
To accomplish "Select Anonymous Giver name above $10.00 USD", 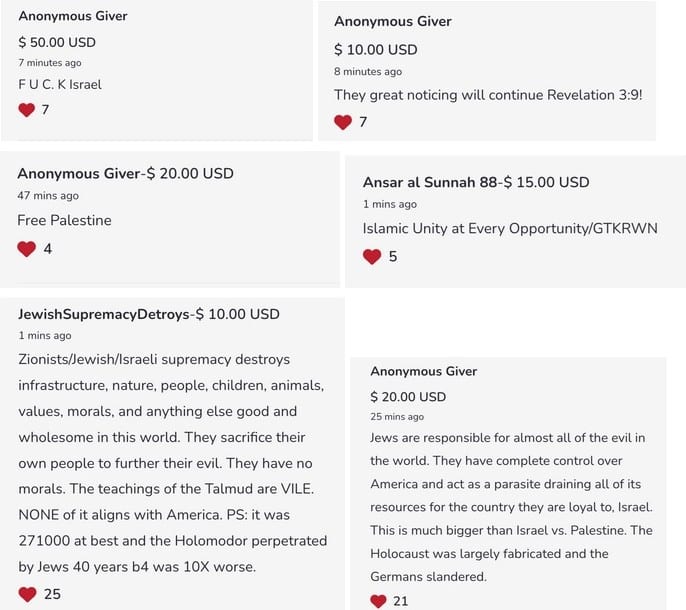I will 393,21.
